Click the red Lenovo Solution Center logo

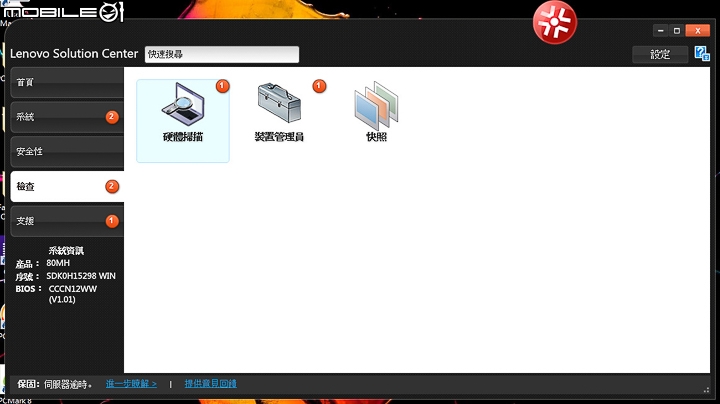click(555, 22)
